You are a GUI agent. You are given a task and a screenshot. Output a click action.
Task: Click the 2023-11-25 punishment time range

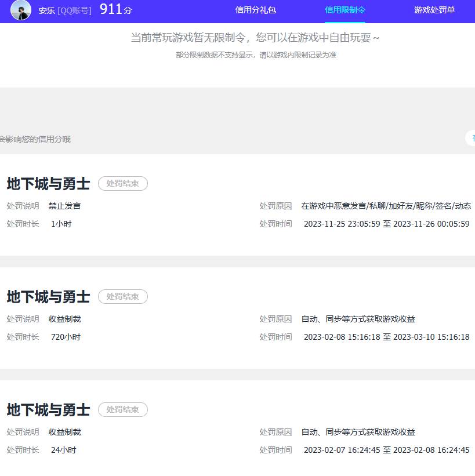coord(386,224)
